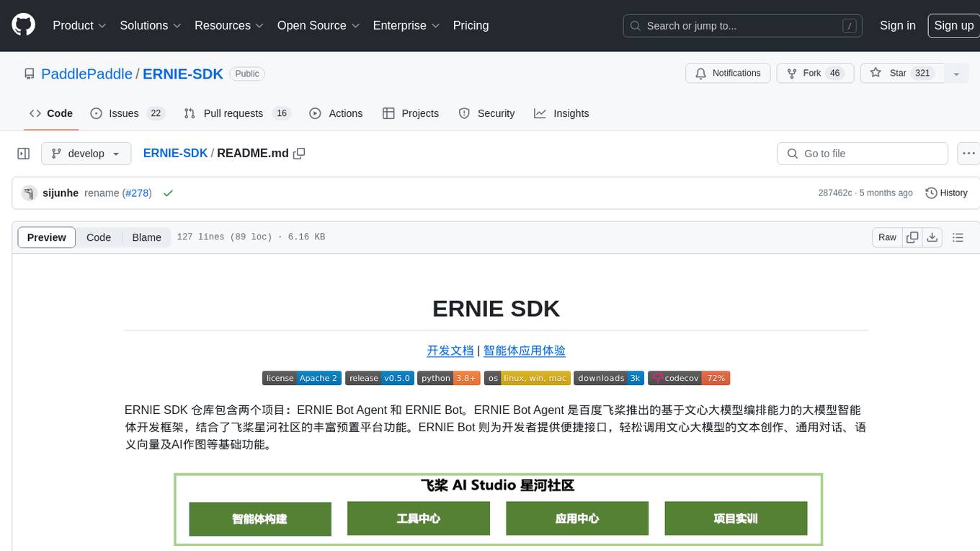980x551 pixels.
Task: Open the GitHub homepage logo
Action: click(23, 25)
